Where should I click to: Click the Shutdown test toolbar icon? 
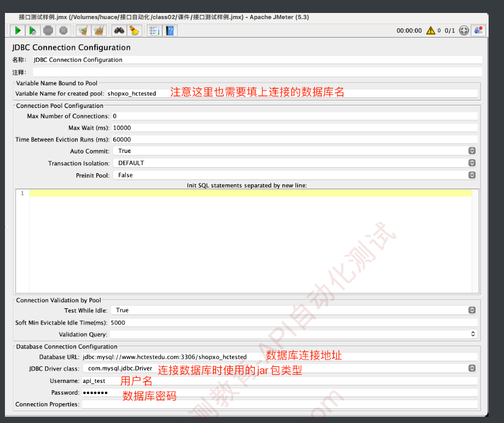(x=64, y=30)
